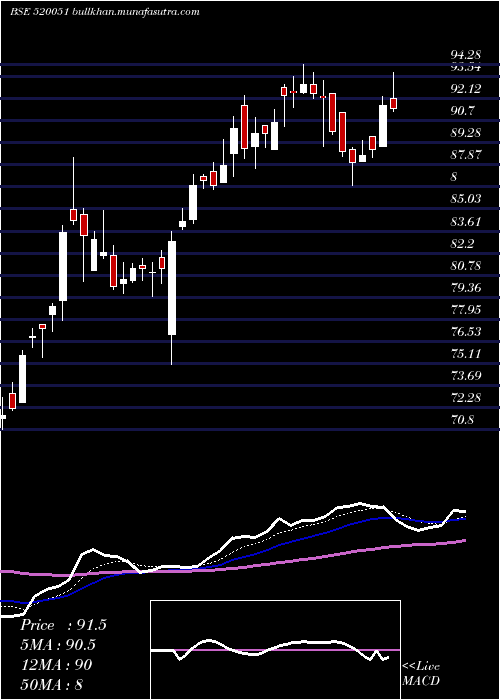Select the 83.61 price axis label
500x700 pixels.
click(466, 222)
